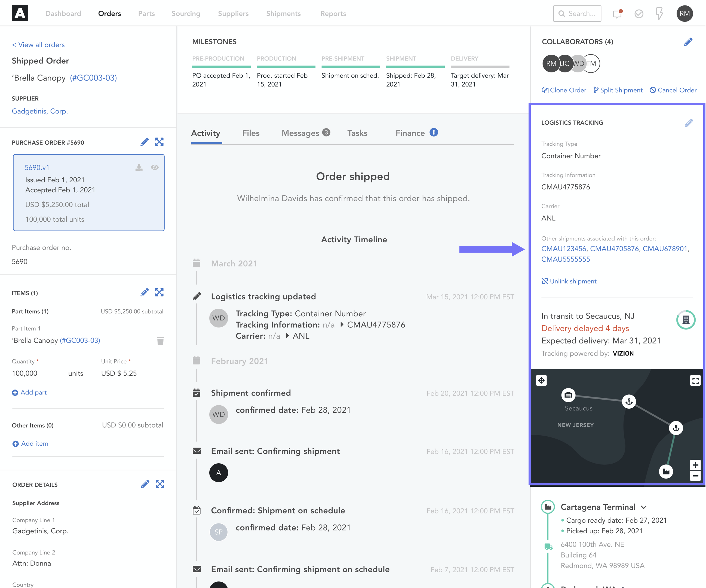
Task: Open associated shipment CMAU5555555
Action: (x=566, y=259)
